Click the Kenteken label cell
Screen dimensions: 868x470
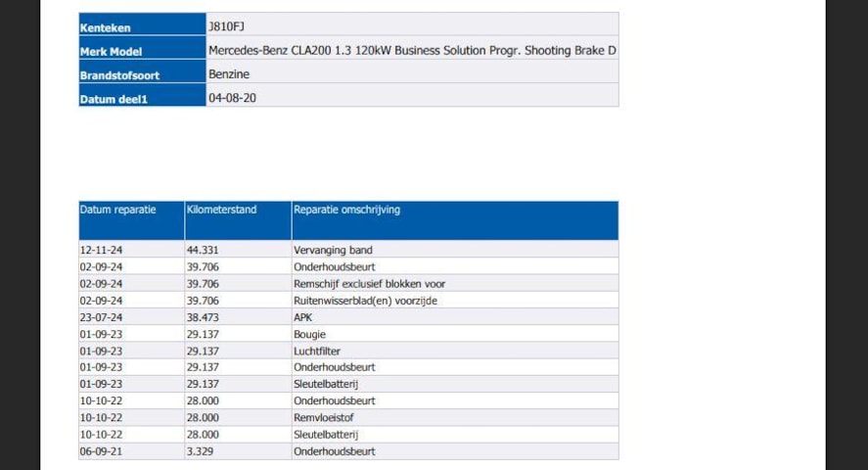pos(106,27)
